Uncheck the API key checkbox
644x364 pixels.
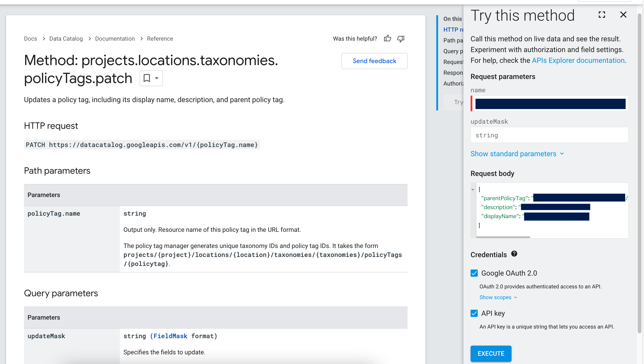point(474,313)
